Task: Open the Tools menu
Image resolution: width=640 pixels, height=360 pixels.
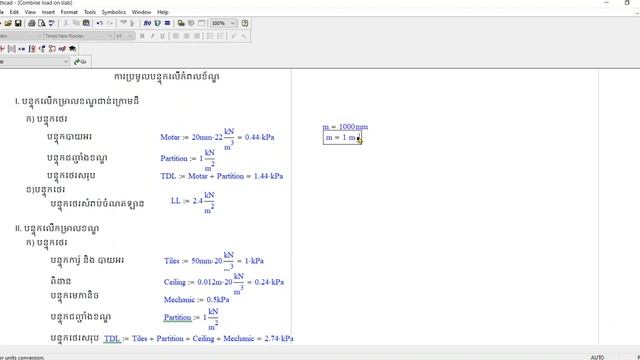Action: [90, 12]
